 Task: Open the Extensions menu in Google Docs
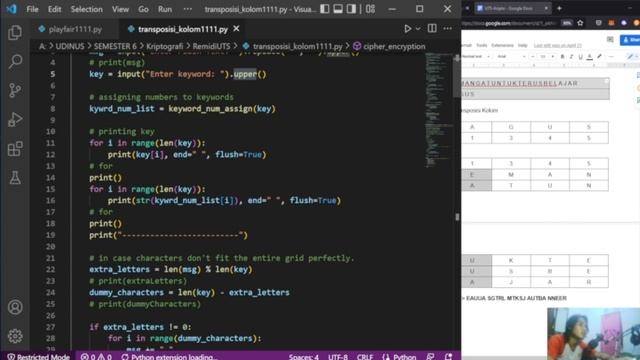point(502,45)
